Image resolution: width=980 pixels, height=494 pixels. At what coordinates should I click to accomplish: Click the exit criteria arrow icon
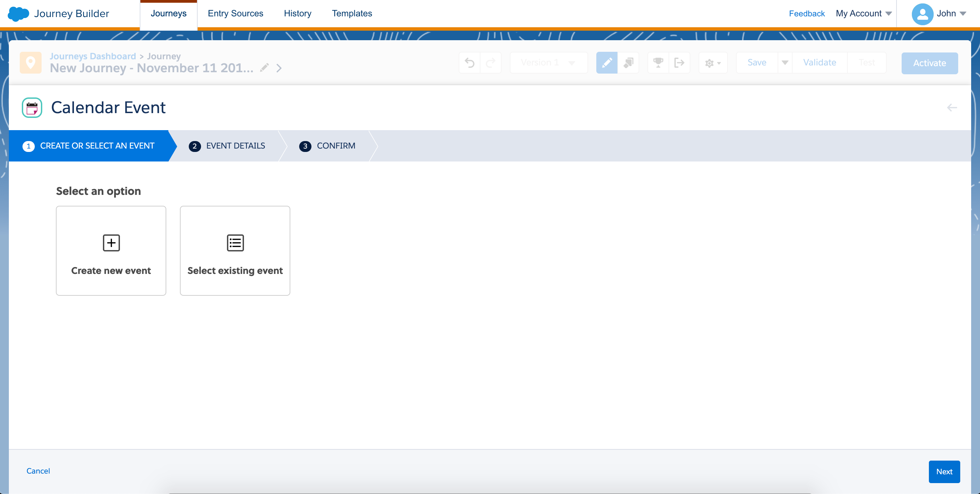click(x=679, y=63)
